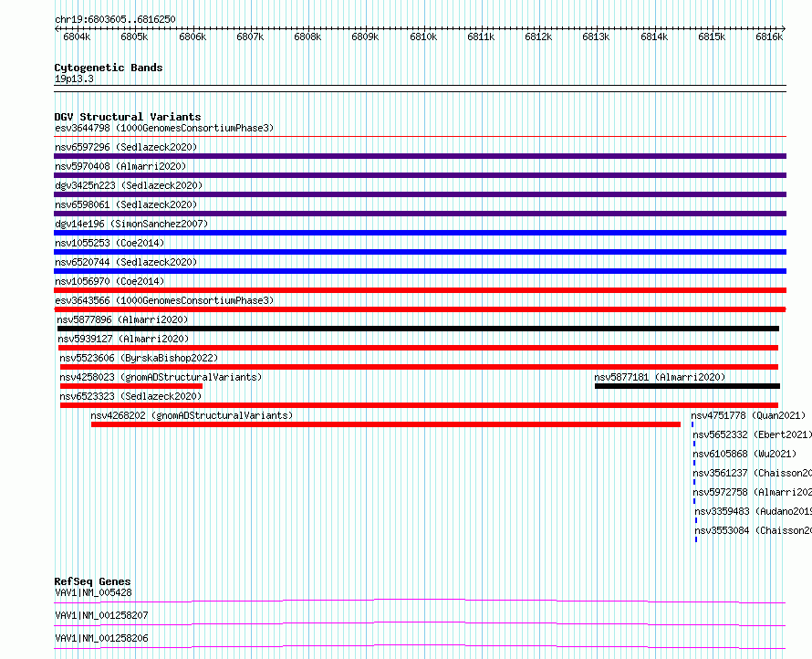Viewport: 812px width, 659px height.
Task: Click nsv6523323 (Sedlazeck2020) label
Action: 130,396
